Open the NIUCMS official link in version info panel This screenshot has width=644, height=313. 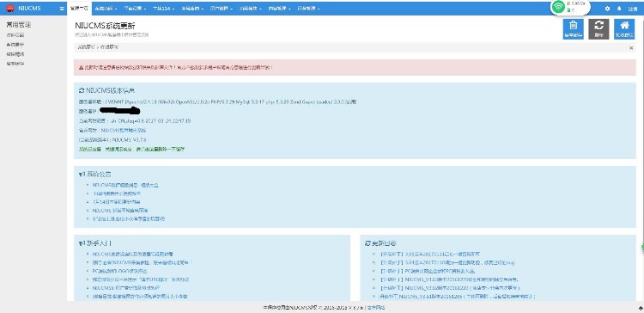pos(123,131)
